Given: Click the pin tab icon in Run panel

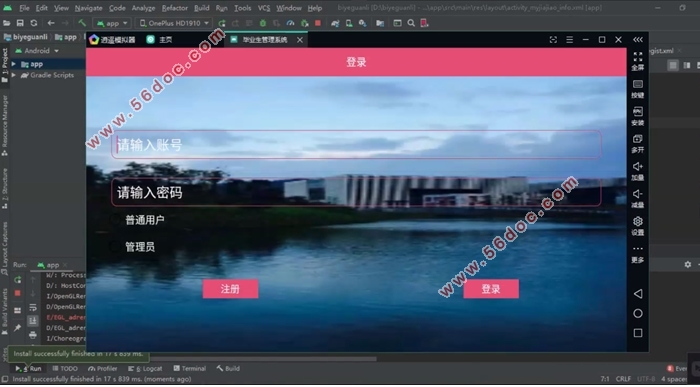Looking at the screenshot, I should click(x=17, y=328).
